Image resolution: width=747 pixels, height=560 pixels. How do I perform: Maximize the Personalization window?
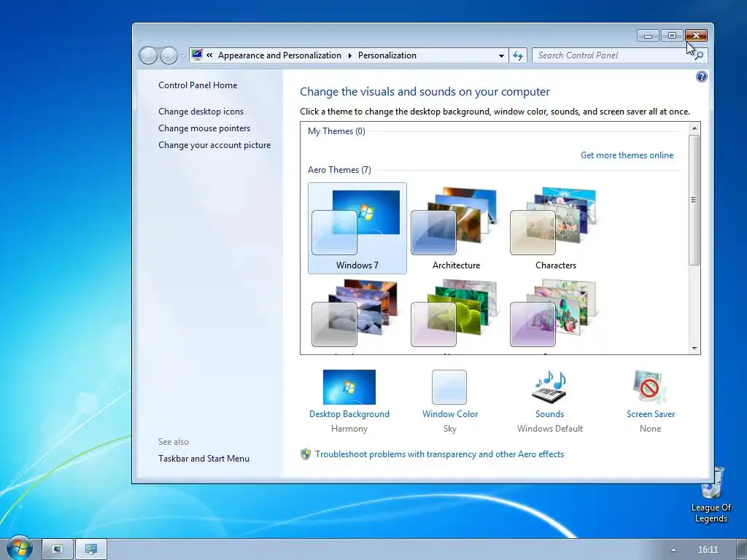tap(672, 36)
